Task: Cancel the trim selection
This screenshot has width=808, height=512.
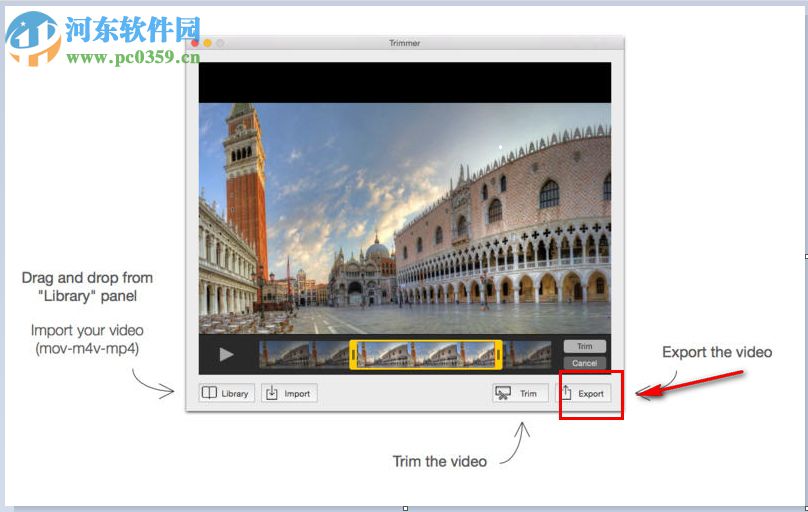Action: [584, 363]
